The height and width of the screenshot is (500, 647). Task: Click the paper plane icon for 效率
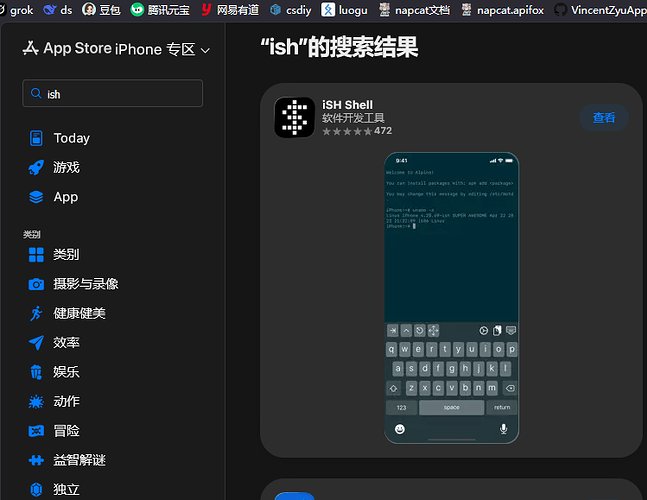coord(36,343)
